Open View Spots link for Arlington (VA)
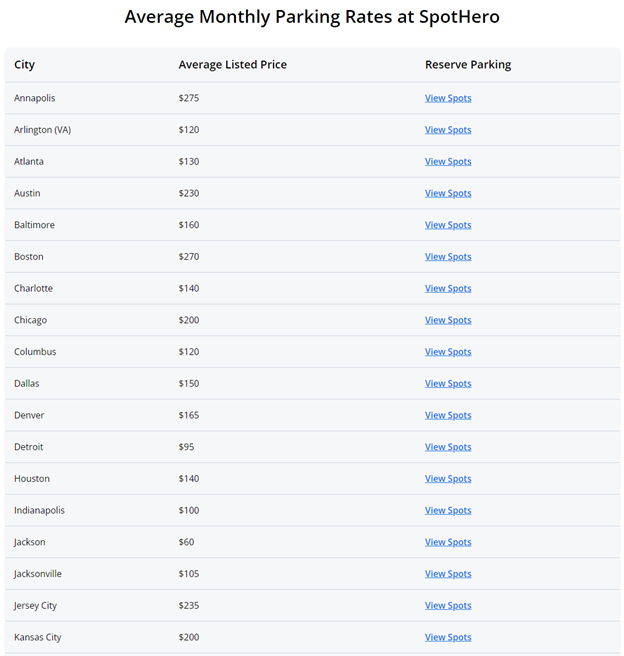Image resolution: width=624 pixels, height=656 pixels. (448, 130)
